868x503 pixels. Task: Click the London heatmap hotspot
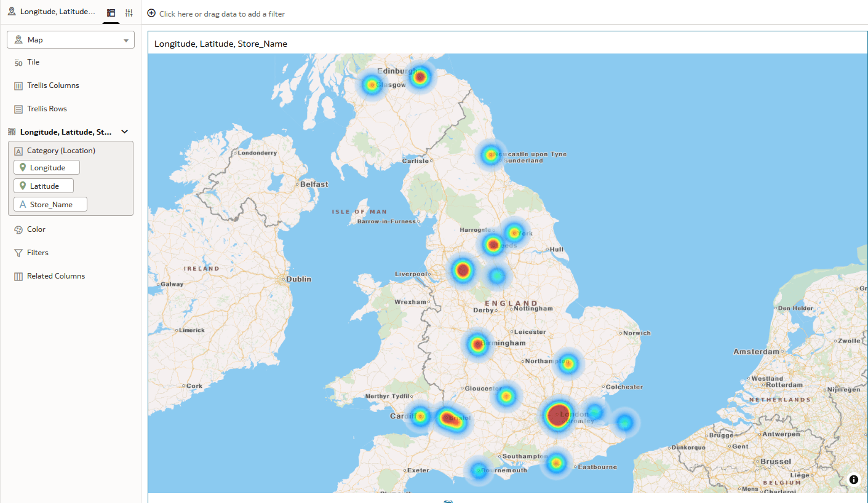click(x=558, y=414)
